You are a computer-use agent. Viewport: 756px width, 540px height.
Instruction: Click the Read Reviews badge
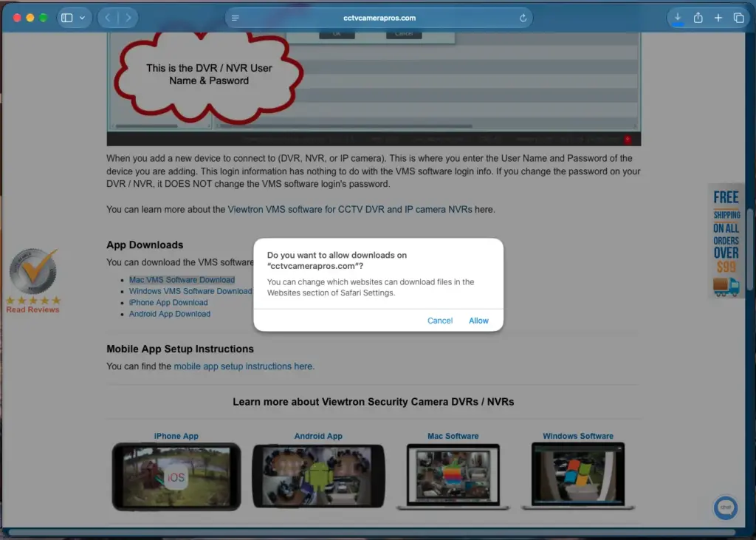[32, 281]
